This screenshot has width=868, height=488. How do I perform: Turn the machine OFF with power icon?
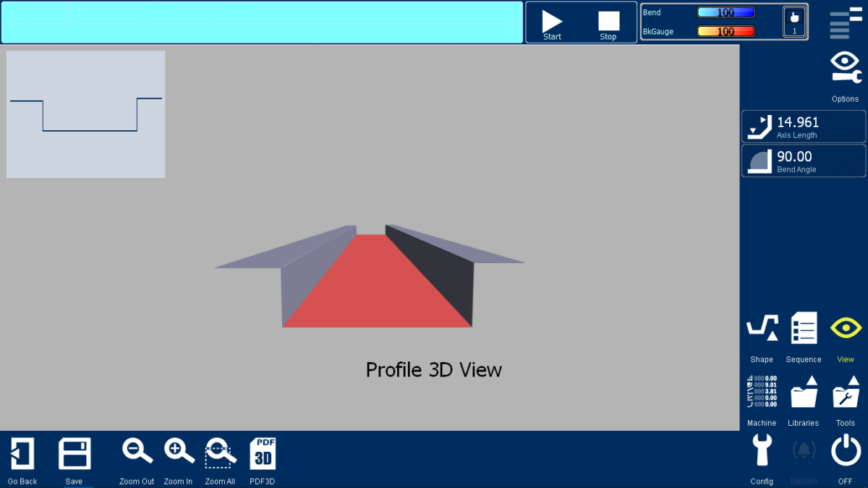846,450
